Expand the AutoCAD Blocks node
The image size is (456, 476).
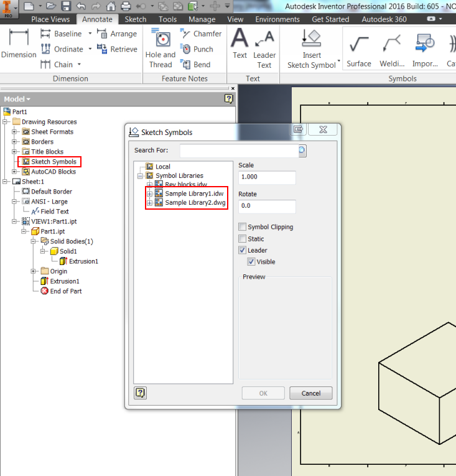point(14,172)
